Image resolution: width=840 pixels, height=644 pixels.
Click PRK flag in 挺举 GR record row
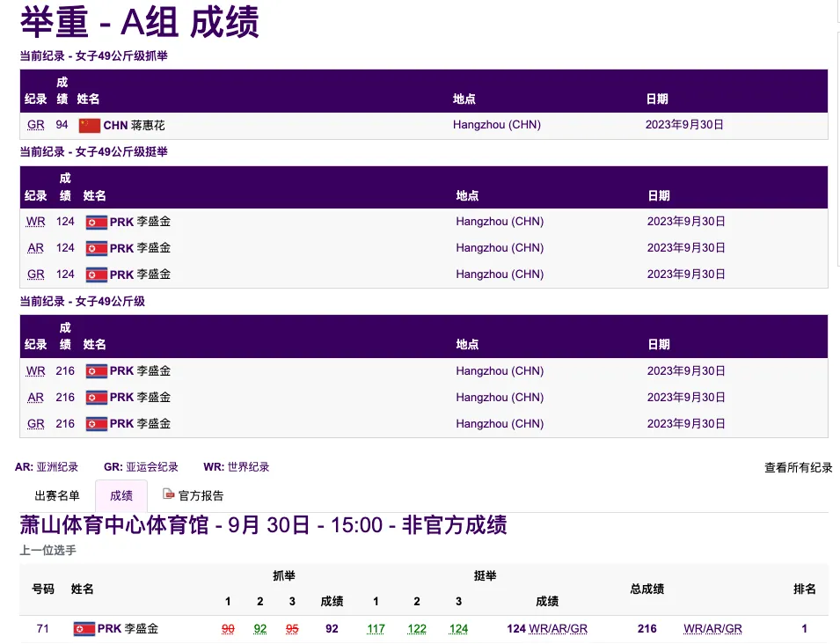(x=96, y=274)
